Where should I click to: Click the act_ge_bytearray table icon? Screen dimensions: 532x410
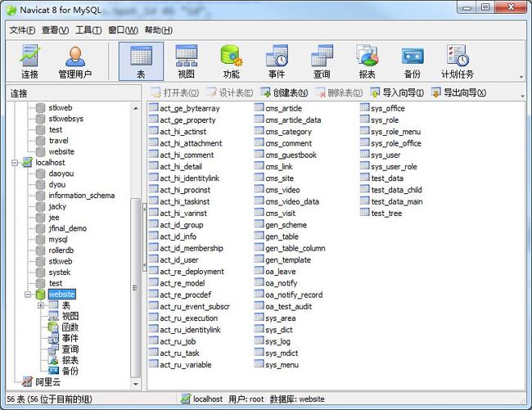point(154,107)
